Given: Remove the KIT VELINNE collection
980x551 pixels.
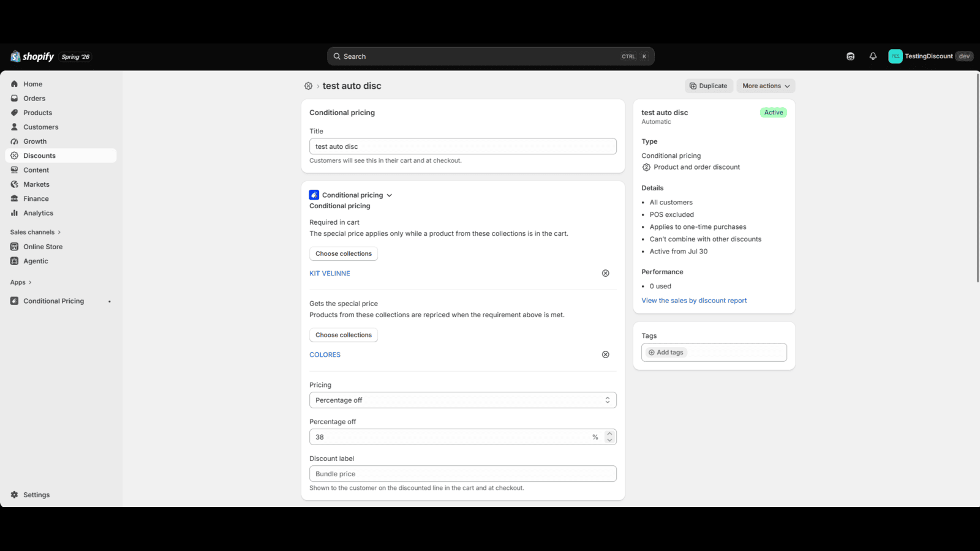Looking at the screenshot, I should point(606,273).
